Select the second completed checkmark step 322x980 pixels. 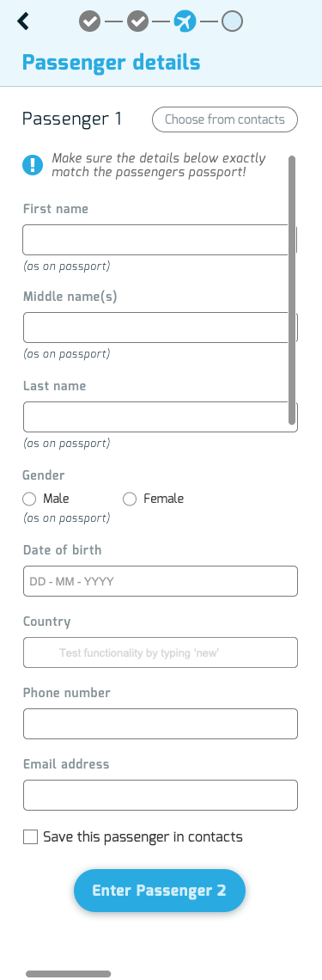pyautogui.click(x=138, y=21)
